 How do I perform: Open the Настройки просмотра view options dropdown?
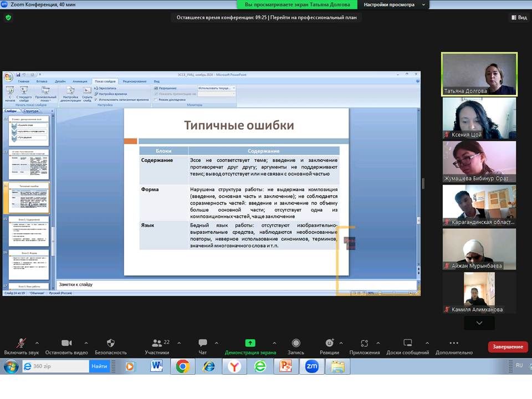(x=394, y=4)
